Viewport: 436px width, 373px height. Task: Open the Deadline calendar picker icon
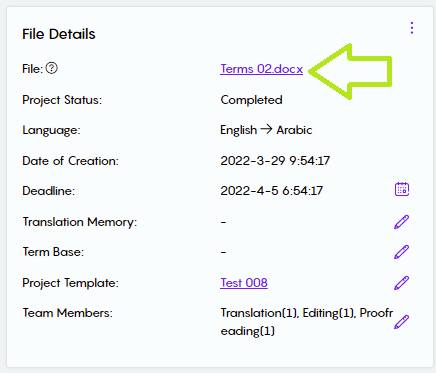(x=402, y=189)
